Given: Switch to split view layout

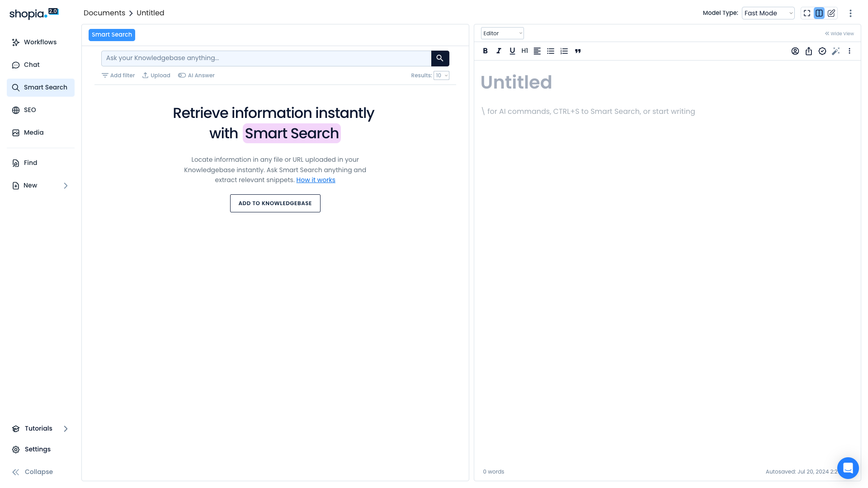Looking at the screenshot, I should tap(819, 13).
